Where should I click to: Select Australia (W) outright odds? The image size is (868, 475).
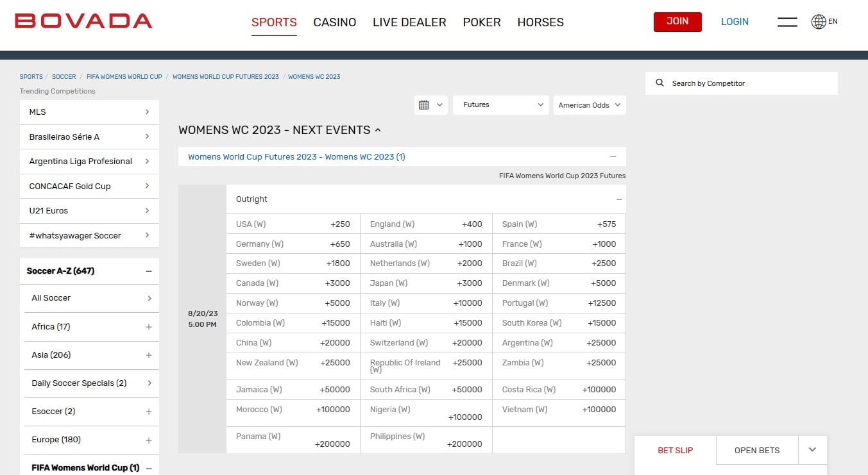point(426,244)
